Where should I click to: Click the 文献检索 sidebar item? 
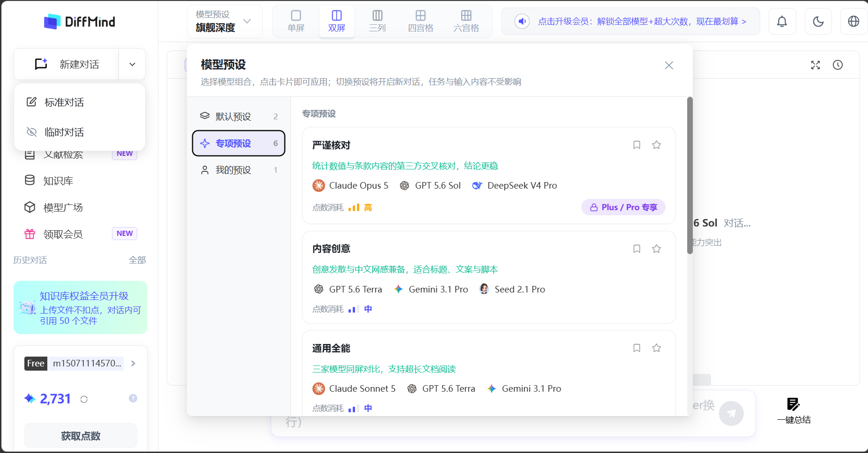pos(80,154)
